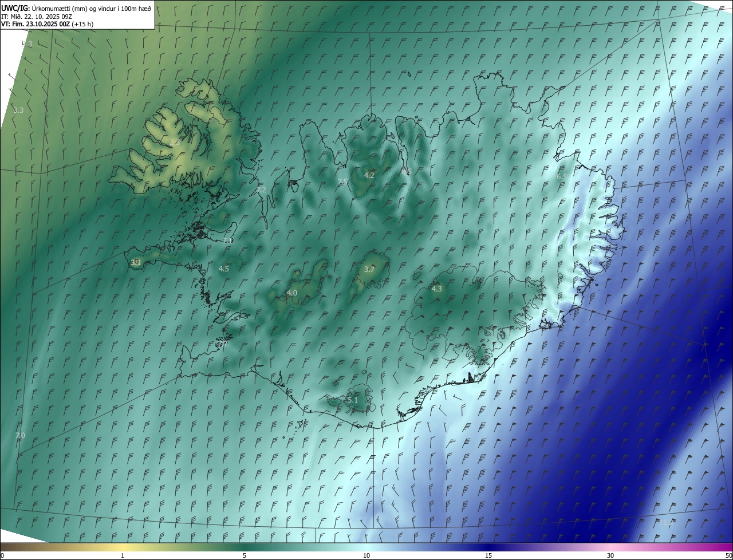The image size is (733, 560).
Task: Click the 4.5 value label on the map
Action: (x=224, y=269)
